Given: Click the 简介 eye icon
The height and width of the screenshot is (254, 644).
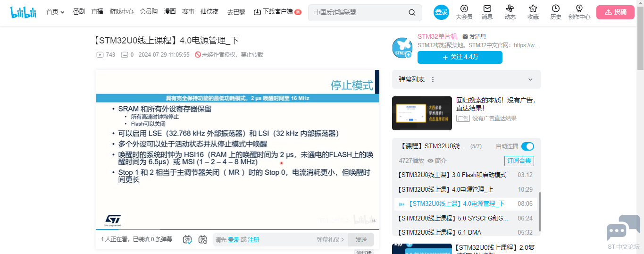Looking at the screenshot, I should [x=430, y=161].
